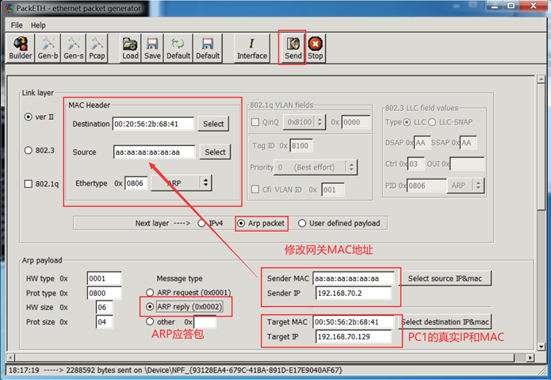
Task: Open the Help menu
Action: click(x=38, y=25)
